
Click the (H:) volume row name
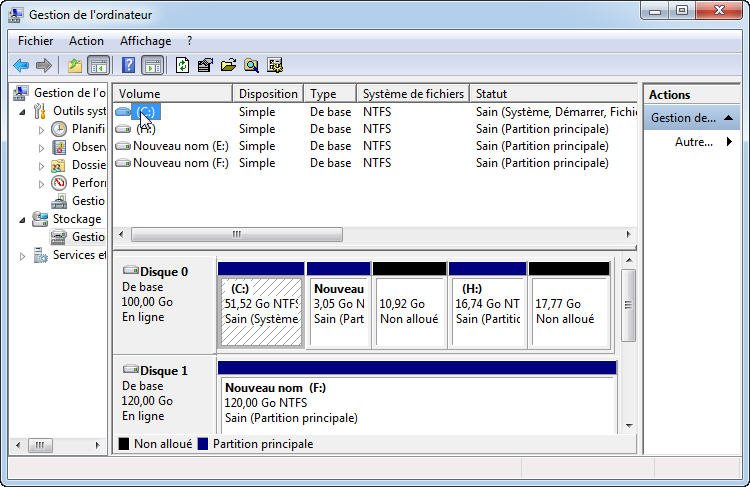146,129
